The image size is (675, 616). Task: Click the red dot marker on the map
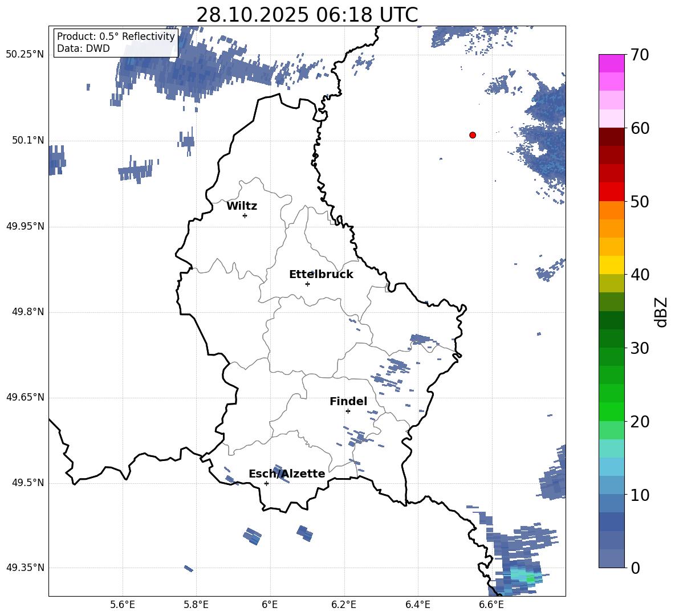(x=473, y=135)
